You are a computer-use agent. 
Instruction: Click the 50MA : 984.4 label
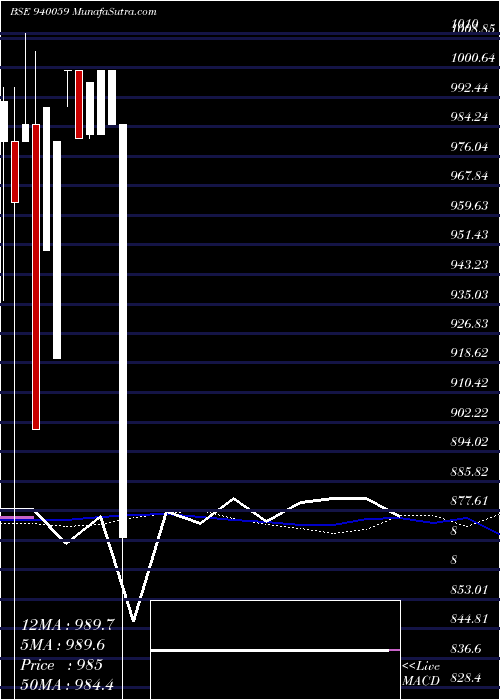click(x=68, y=684)
